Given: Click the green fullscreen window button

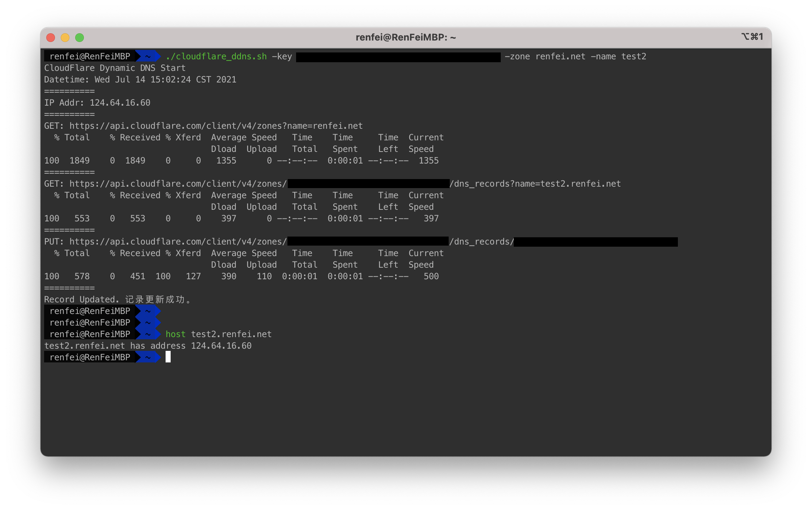Looking at the screenshot, I should (x=80, y=38).
